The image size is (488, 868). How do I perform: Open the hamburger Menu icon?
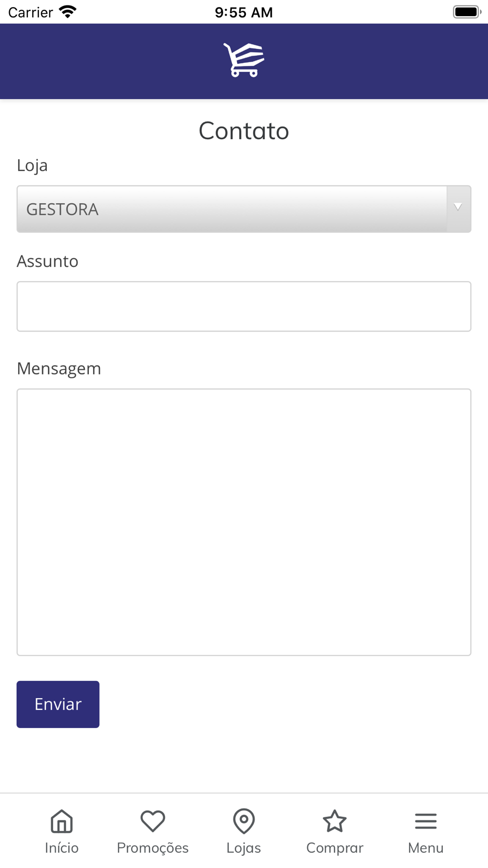pos(426,821)
